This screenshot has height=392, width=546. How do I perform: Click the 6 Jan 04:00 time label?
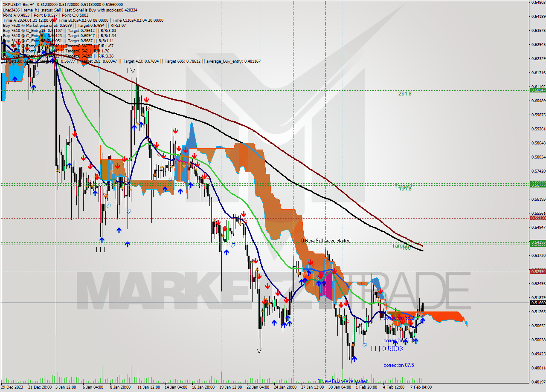pyautogui.click(x=93, y=387)
